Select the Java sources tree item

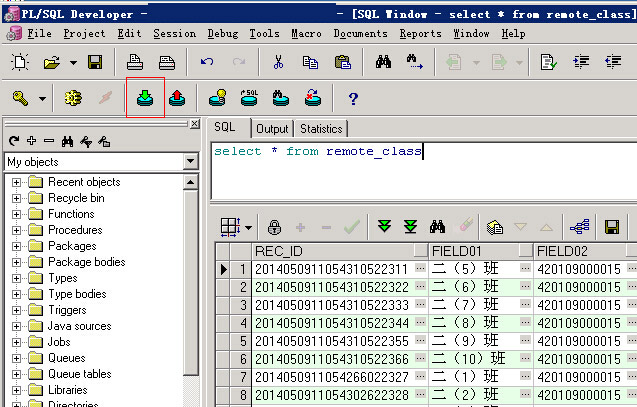(x=80, y=326)
